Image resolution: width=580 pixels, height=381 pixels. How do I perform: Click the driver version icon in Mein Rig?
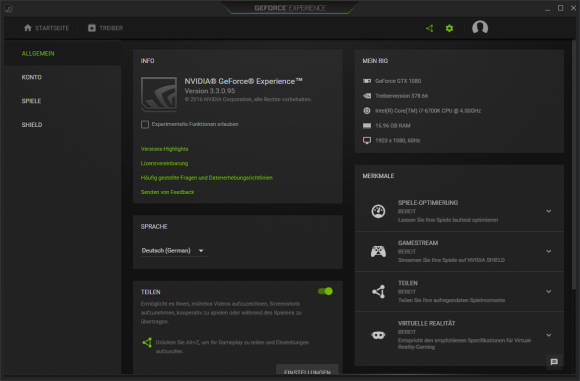tap(367, 96)
